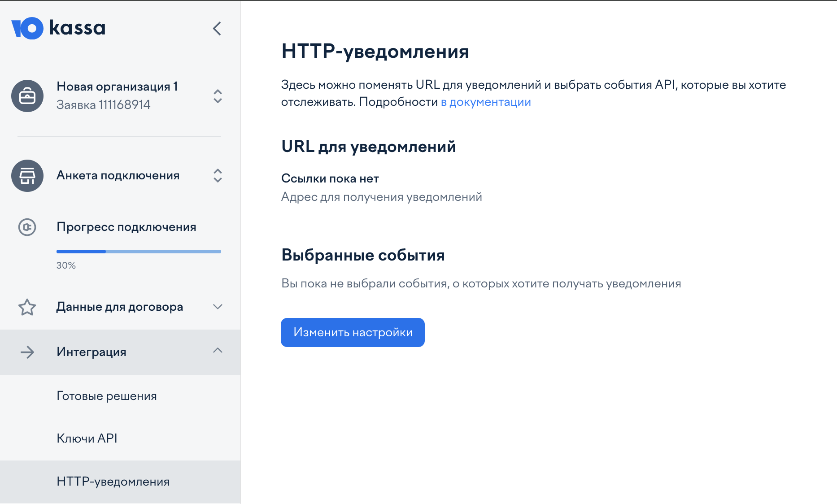Click the Изменить настройки button
The height and width of the screenshot is (504, 837).
[x=353, y=332]
